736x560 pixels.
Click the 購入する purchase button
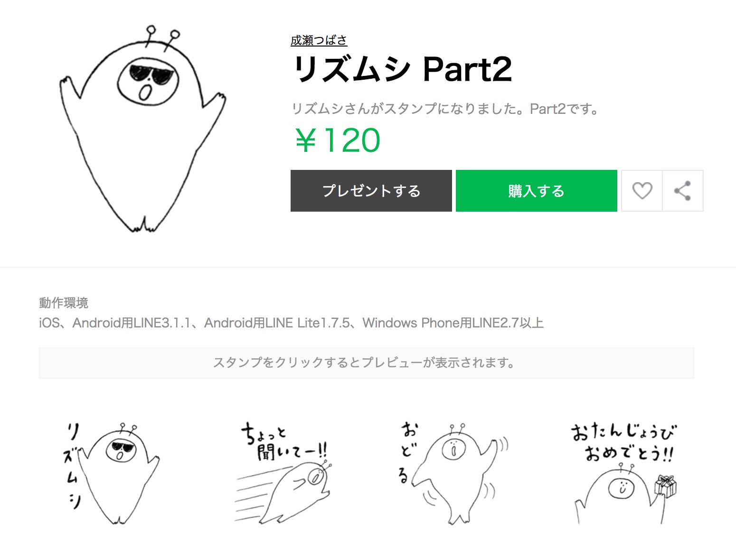point(537,191)
